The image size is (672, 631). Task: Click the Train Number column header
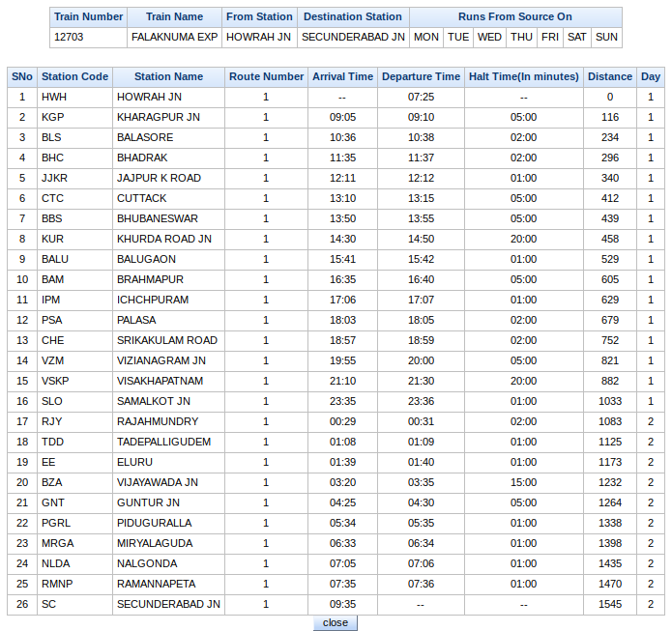88,16
